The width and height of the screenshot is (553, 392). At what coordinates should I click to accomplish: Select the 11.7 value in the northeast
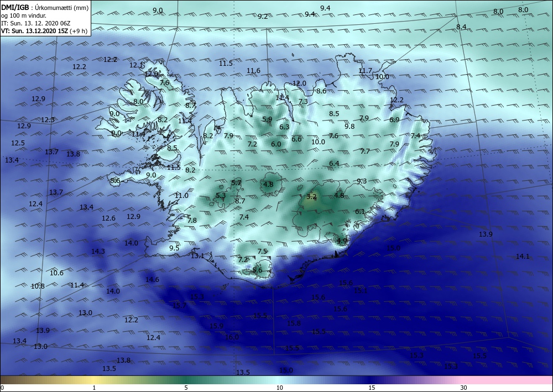tap(365, 71)
